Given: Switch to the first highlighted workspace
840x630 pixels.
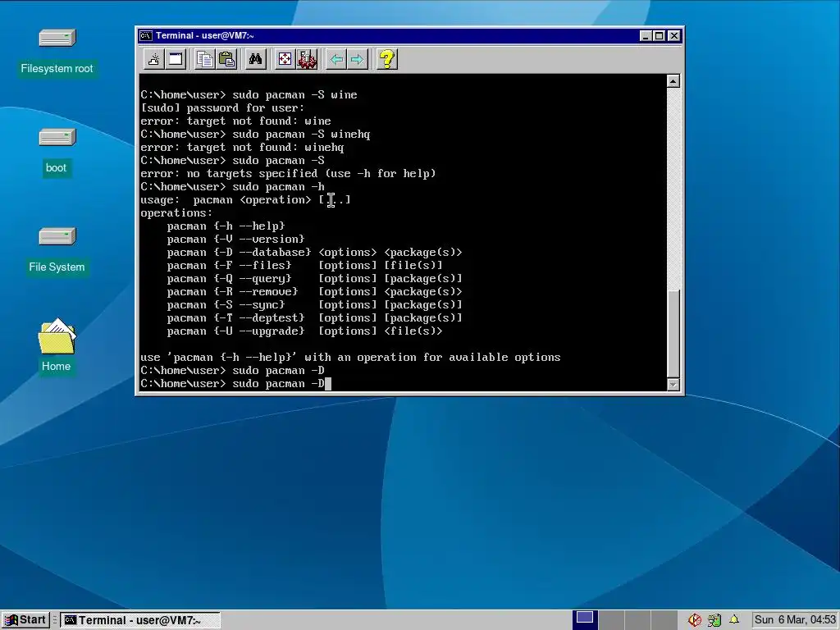Looking at the screenshot, I should pos(585,620).
